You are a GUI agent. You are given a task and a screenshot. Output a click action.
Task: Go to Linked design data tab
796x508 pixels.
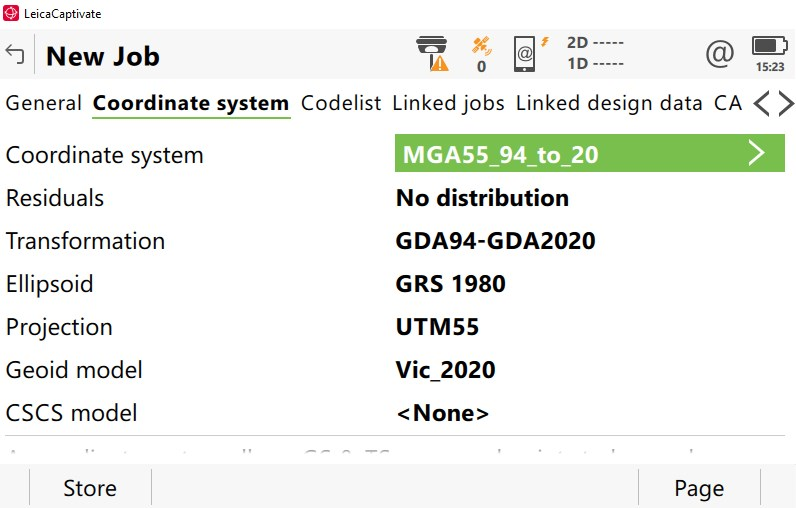pyautogui.click(x=609, y=103)
